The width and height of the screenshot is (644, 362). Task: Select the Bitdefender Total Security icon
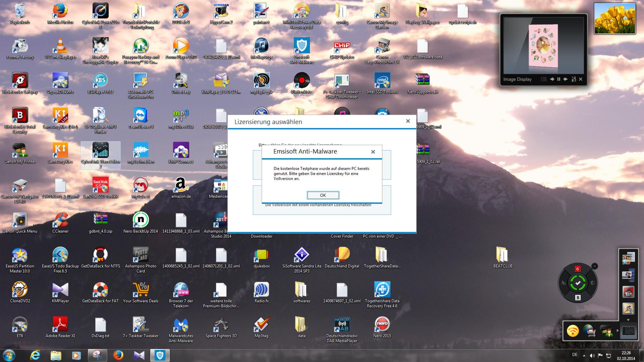tap(20, 120)
